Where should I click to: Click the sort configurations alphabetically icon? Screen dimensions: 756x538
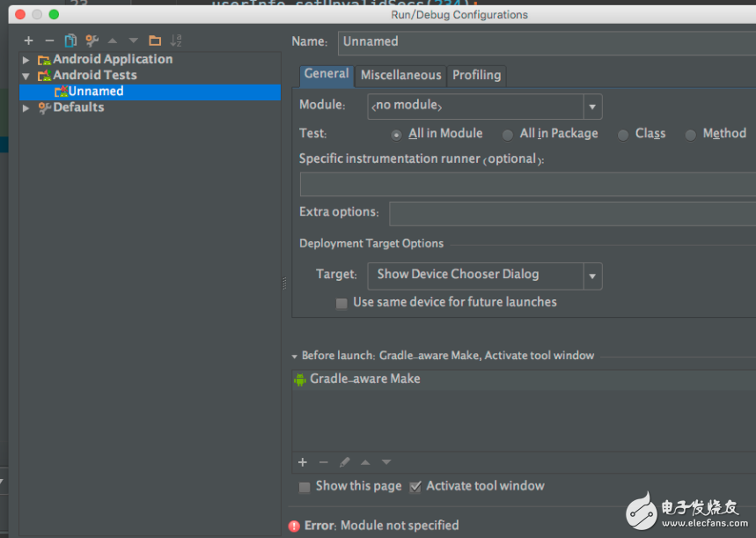[176, 41]
